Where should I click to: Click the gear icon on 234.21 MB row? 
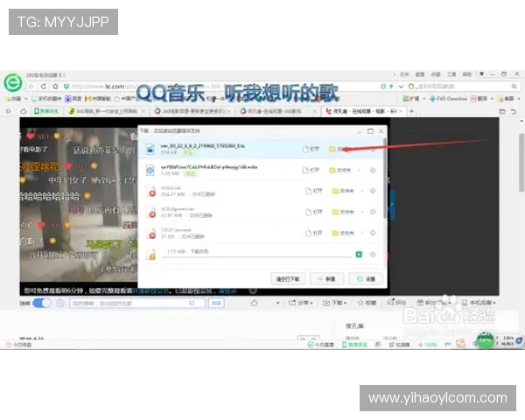(x=373, y=191)
